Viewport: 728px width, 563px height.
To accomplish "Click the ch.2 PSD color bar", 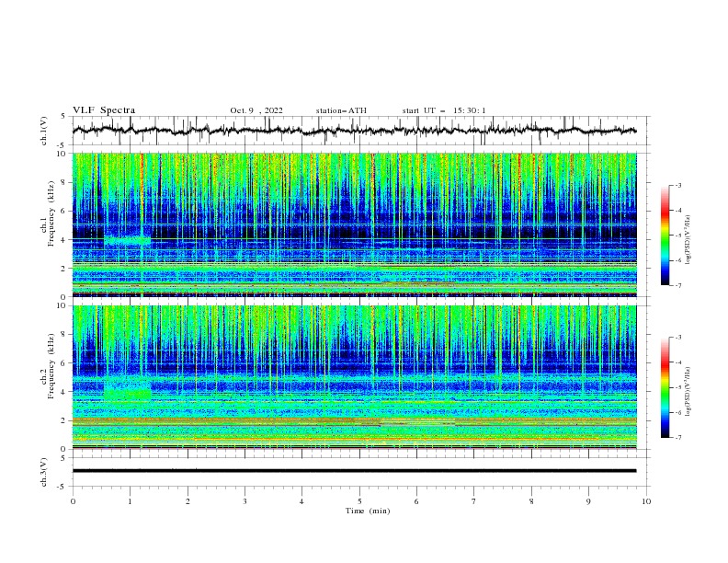I will click(x=665, y=387).
